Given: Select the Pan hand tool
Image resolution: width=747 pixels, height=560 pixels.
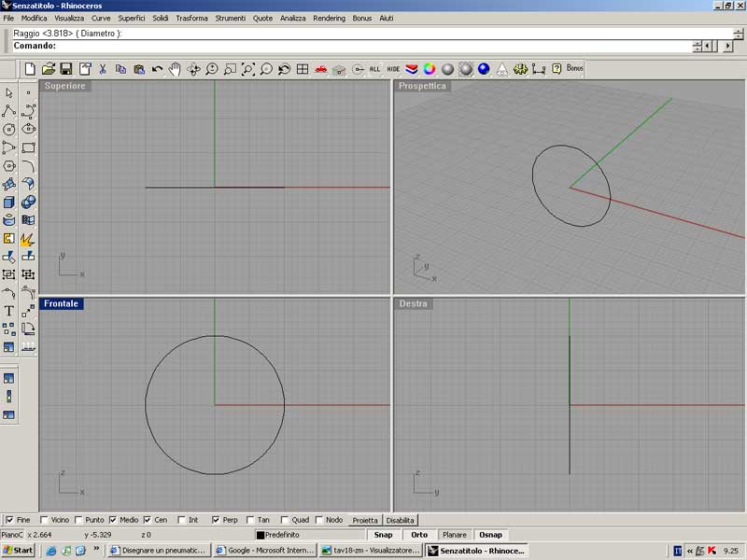Looking at the screenshot, I should (x=175, y=69).
